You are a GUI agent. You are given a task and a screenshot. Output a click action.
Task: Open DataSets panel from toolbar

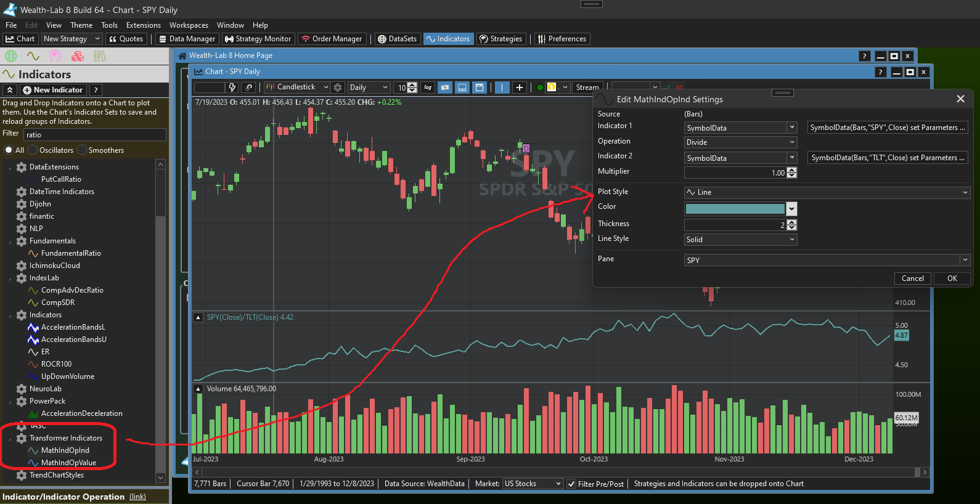397,39
